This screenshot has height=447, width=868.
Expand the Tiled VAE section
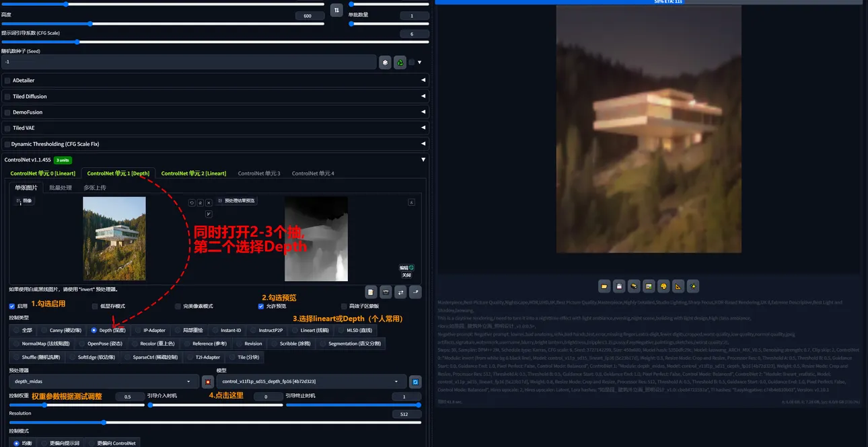(x=215, y=128)
